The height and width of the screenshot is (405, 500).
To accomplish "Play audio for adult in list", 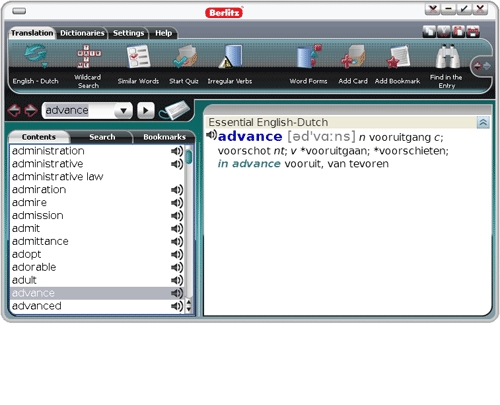I will (x=177, y=280).
